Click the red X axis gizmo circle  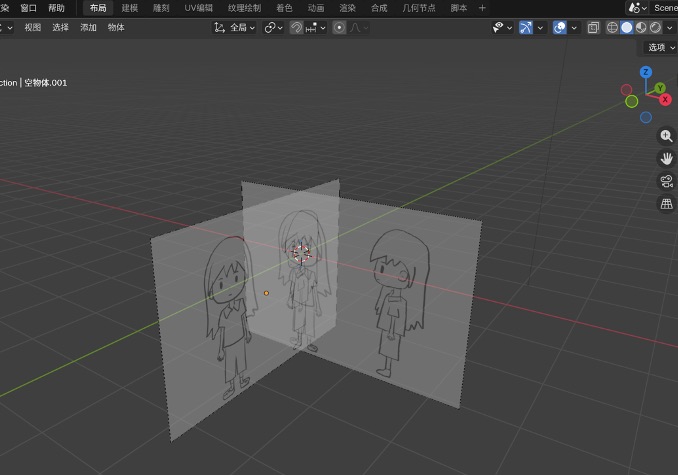665,99
